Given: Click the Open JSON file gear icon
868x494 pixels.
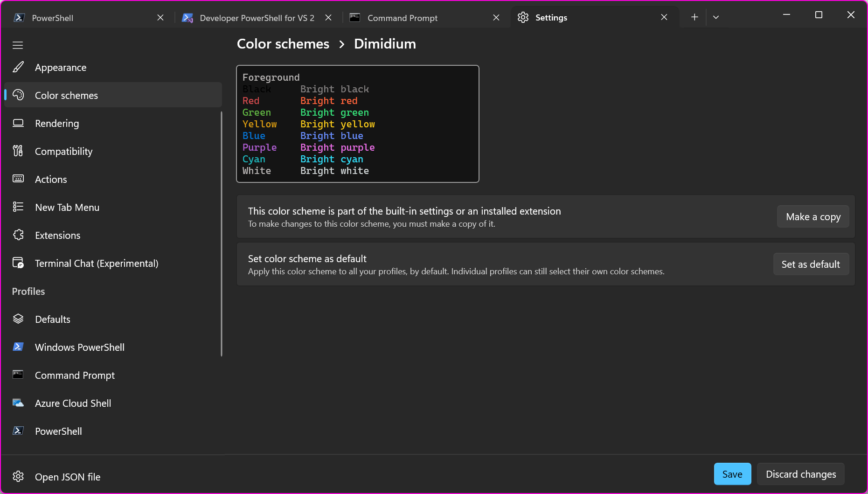Looking at the screenshot, I should tap(18, 476).
